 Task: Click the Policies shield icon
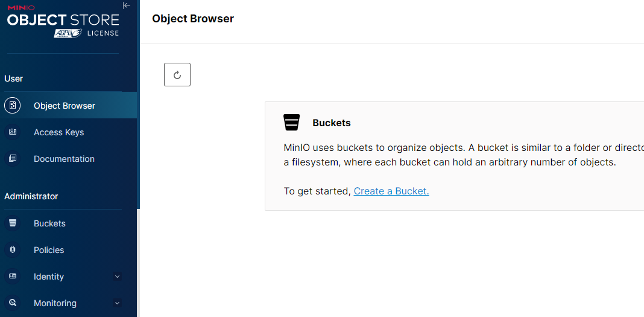tap(12, 250)
